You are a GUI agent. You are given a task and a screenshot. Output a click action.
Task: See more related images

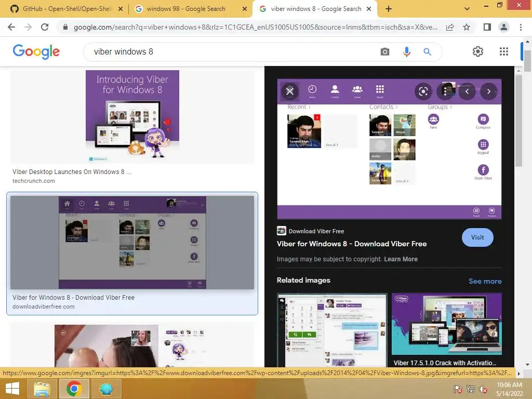coord(485,281)
